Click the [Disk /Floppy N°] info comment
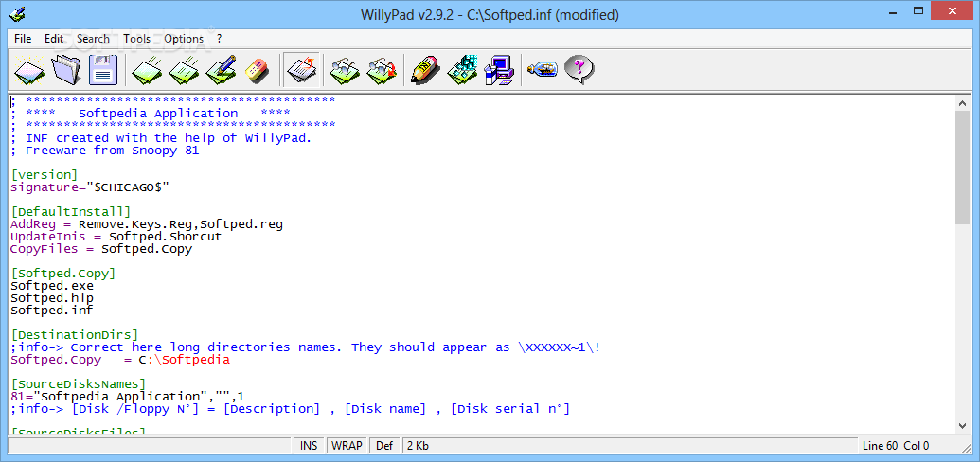Viewport: 980px width, 462px height. [x=290, y=409]
